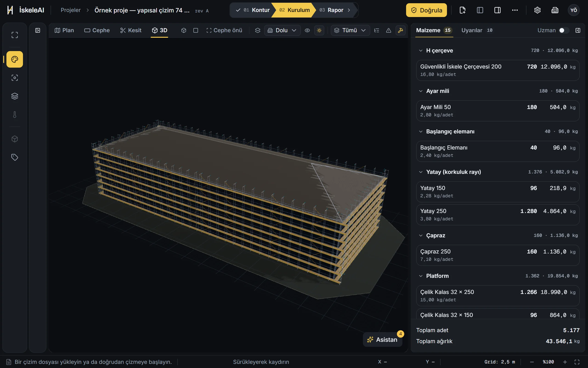Open the Tümü filter dropdown

click(350, 30)
